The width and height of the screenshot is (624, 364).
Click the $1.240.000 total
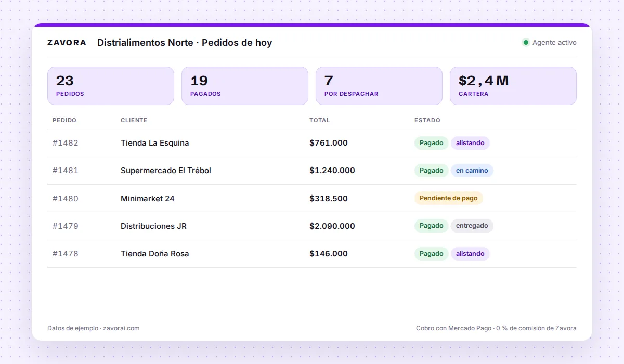332,171
